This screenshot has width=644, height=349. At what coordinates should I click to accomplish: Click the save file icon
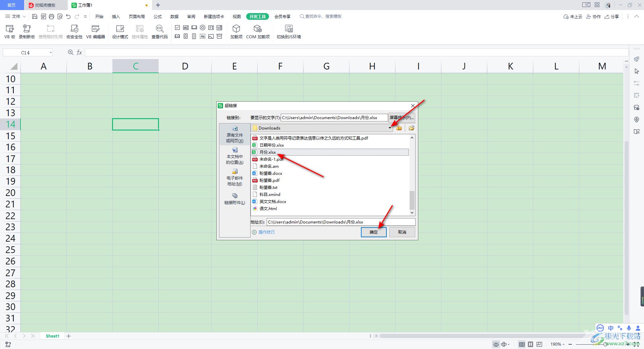tap(35, 16)
